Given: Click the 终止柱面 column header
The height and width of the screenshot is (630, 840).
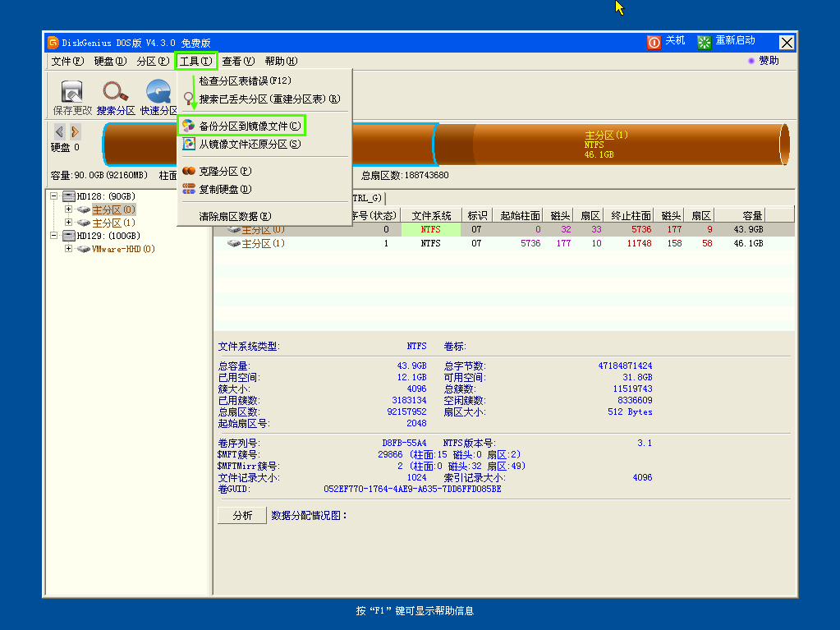Looking at the screenshot, I should [x=631, y=215].
